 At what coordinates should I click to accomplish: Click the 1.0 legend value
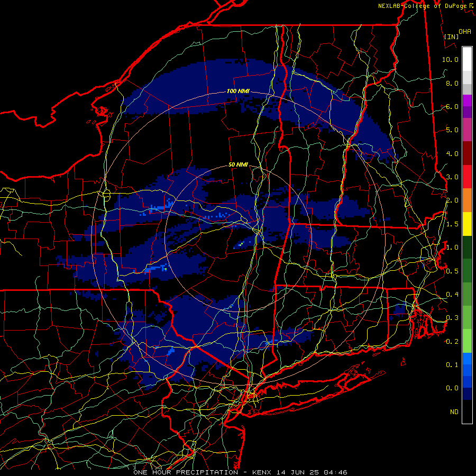[x=452, y=248]
